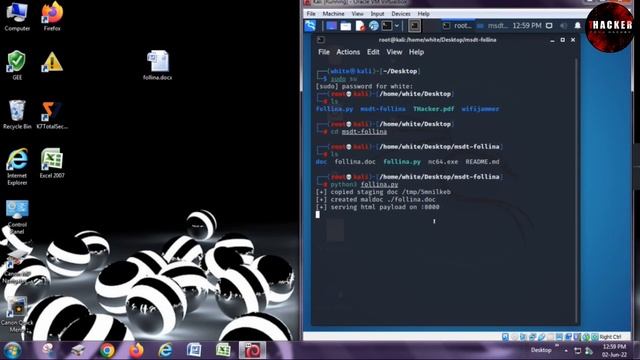Open the Word icon on the taskbar
The width and height of the screenshot is (640, 360).
click(x=194, y=351)
